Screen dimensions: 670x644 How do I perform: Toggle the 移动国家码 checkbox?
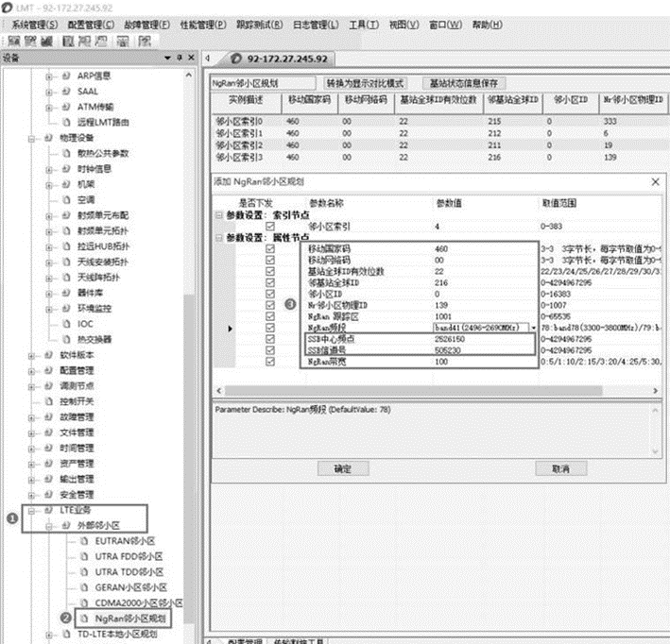pos(270,248)
